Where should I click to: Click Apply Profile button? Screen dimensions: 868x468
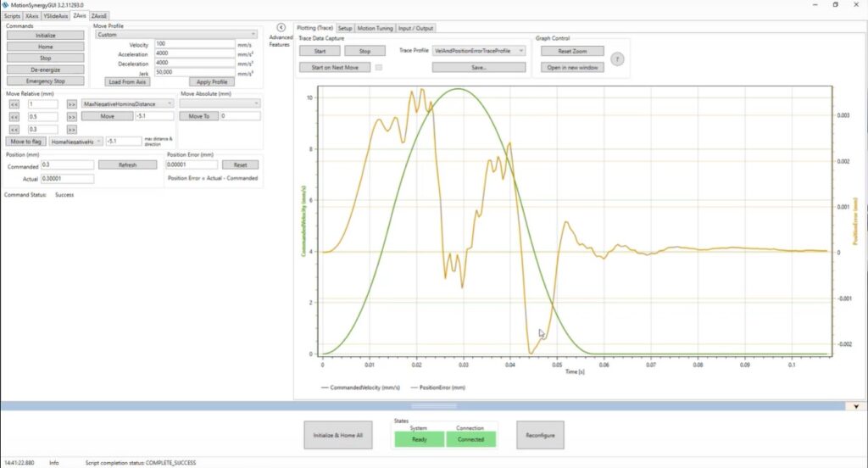[x=212, y=82]
